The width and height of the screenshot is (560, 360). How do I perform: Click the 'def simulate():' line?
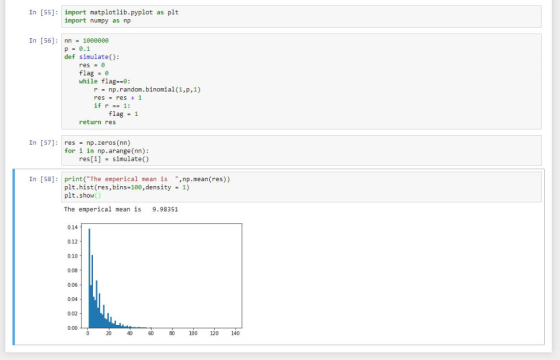pos(92,57)
